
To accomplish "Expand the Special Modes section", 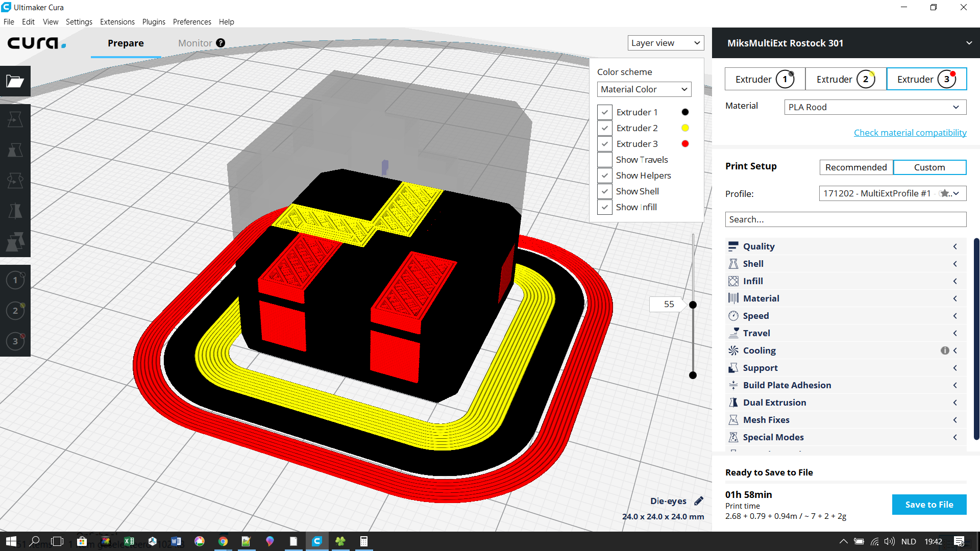I will coord(846,437).
